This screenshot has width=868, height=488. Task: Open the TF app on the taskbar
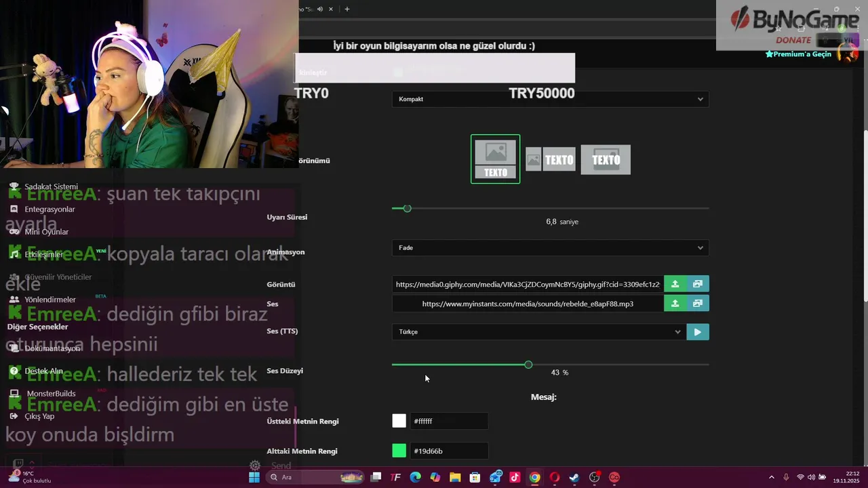(x=396, y=477)
